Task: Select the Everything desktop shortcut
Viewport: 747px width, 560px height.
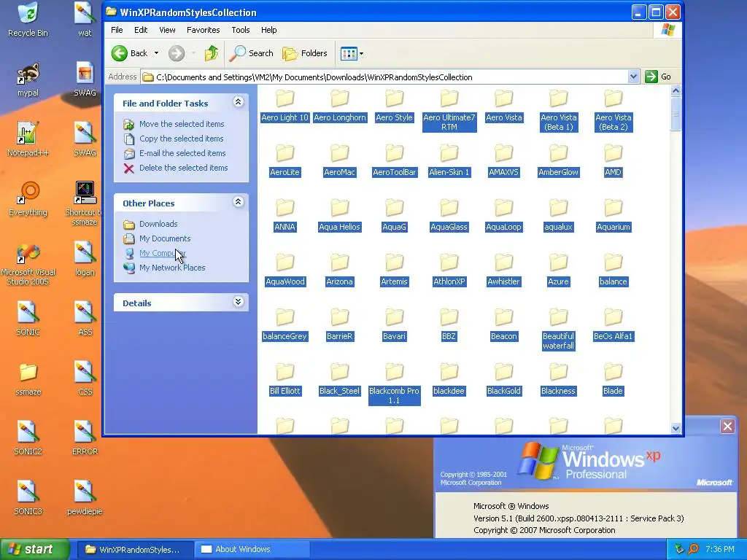Action: click(x=28, y=200)
